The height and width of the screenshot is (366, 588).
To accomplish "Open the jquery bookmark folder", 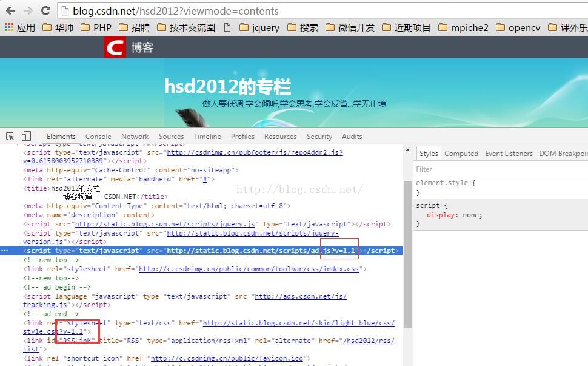I will [x=259, y=27].
